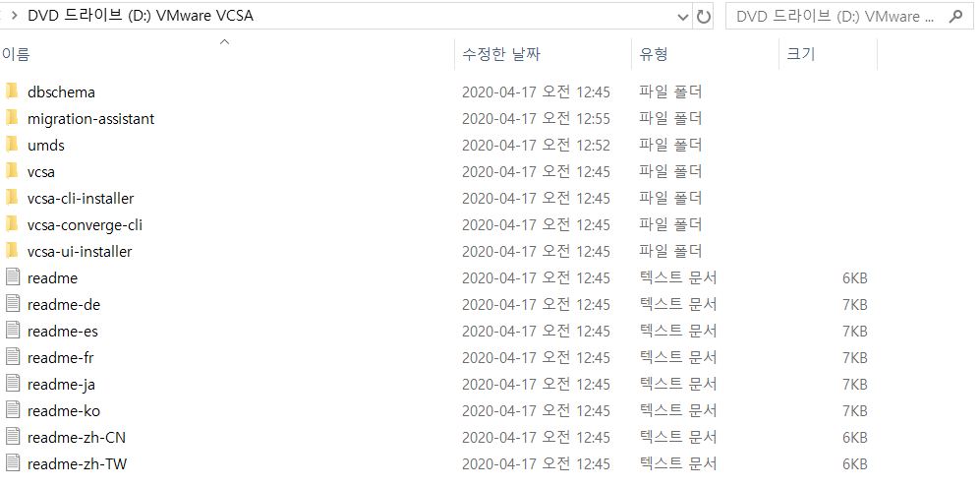Click the 텍스트 문서 type of readme-ko
980x488 pixels.
tap(677, 411)
